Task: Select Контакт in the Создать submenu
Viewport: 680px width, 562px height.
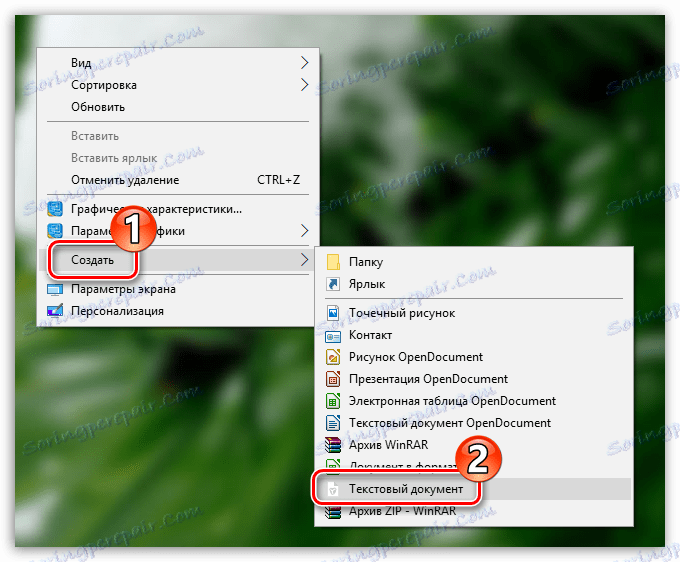Action: pos(474,335)
